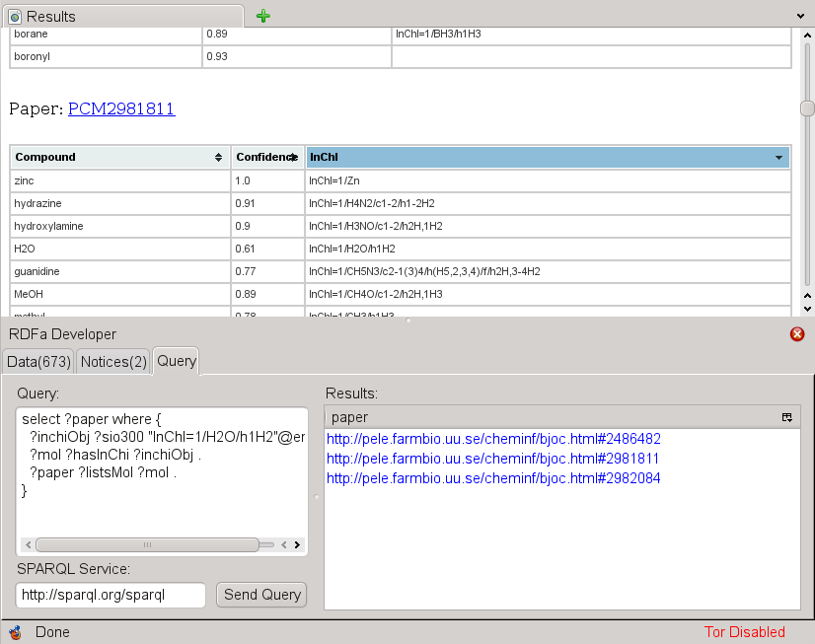The height and width of the screenshot is (644, 815).
Task: Click the query horizontal scrollbar thumb
Action: coord(148,544)
